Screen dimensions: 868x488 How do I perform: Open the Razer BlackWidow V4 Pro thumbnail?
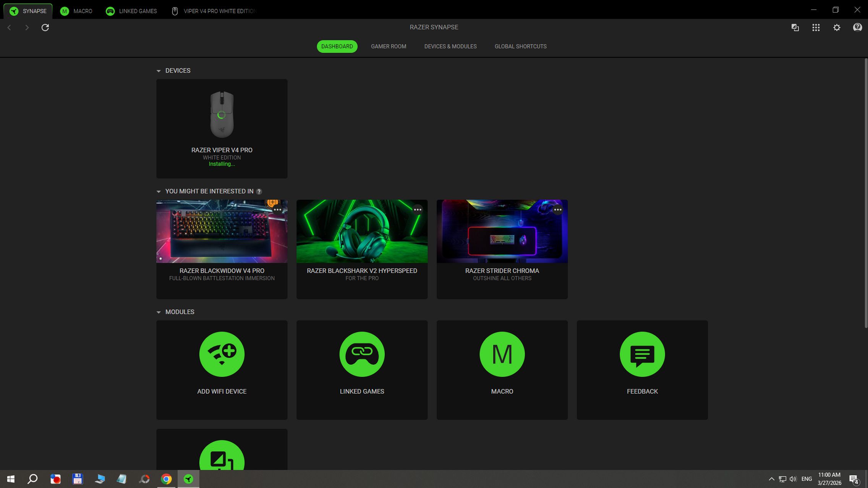(x=222, y=231)
